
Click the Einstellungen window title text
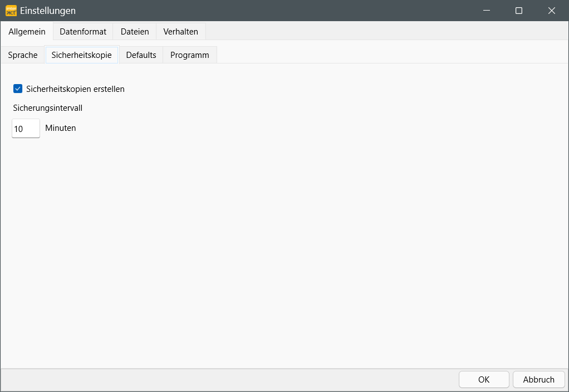click(x=48, y=11)
